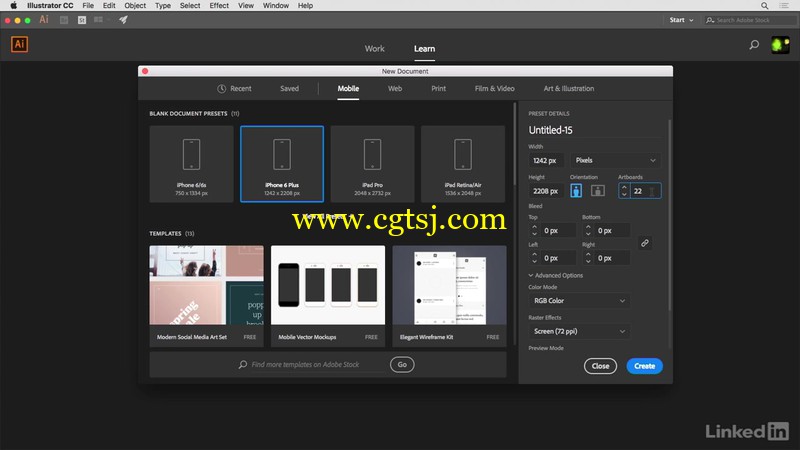Image resolution: width=800 pixels, height=450 pixels.
Task: Open the Effect menu
Action: tap(219, 6)
